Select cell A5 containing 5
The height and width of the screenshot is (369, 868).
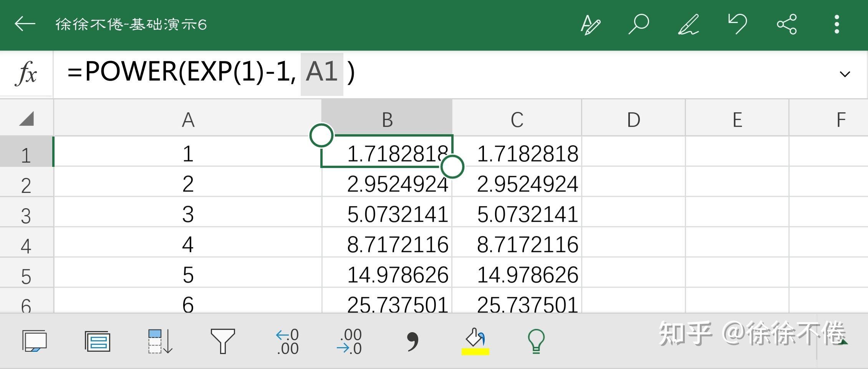pos(188,273)
